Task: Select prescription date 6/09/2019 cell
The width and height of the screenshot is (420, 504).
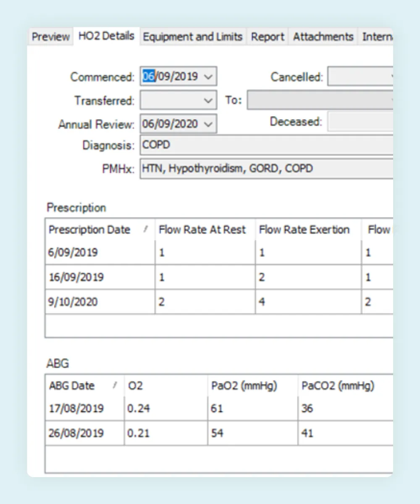Action: point(100,253)
